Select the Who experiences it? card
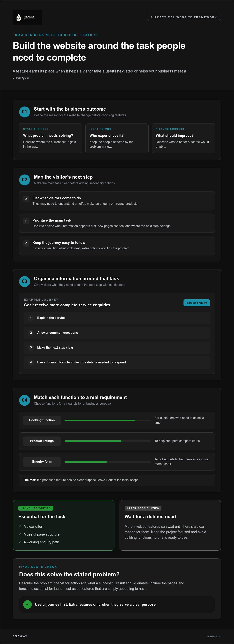The height and width of the screenshot is (644, 234). [117, 138]
